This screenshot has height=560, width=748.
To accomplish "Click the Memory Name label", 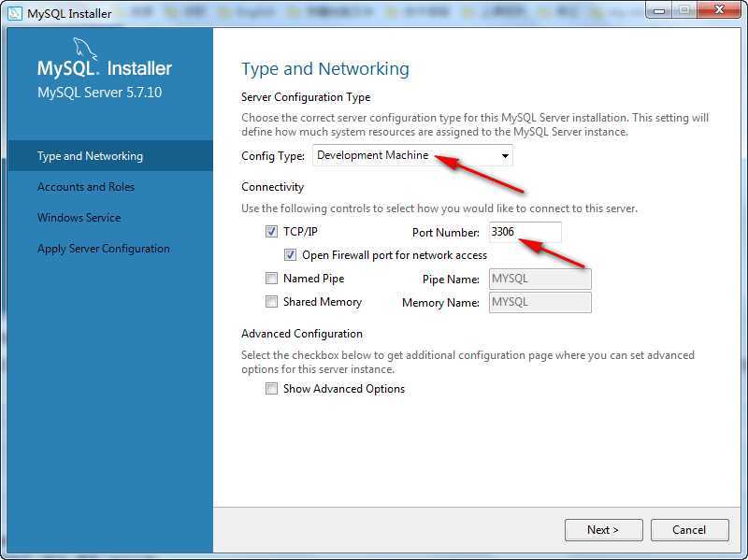I will click(440, 302).
